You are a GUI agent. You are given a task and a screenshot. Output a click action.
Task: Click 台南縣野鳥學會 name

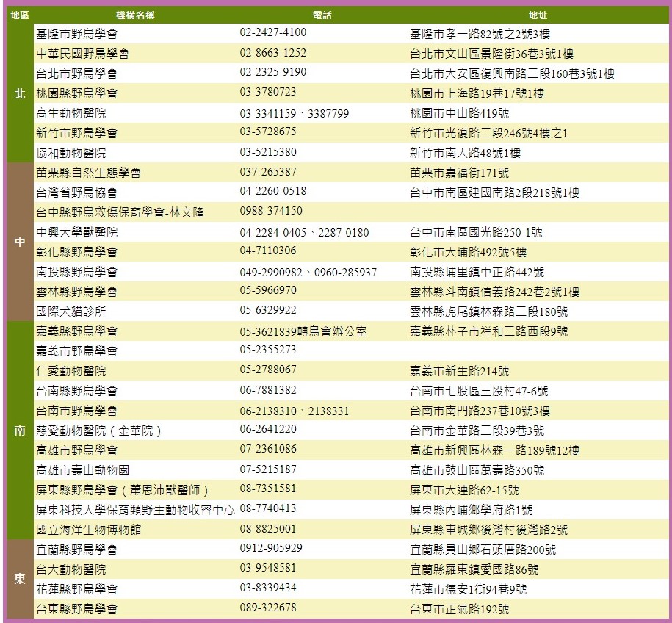pyautogui.click(x=76, y=391)
